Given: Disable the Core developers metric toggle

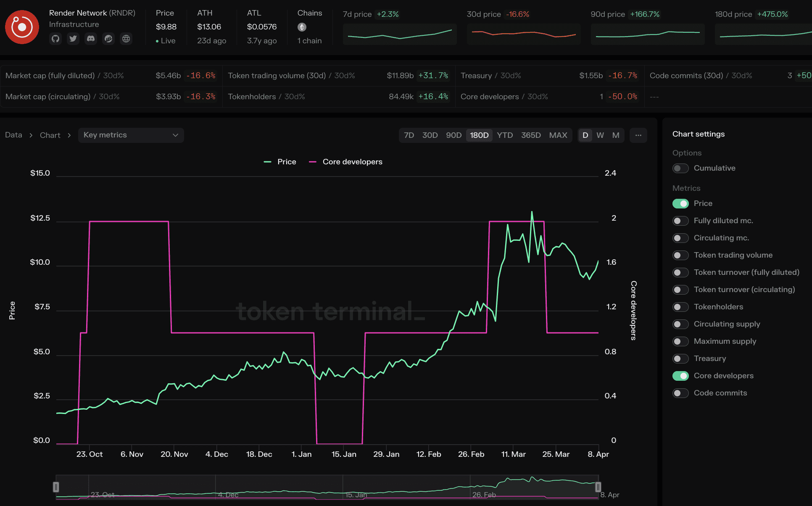Looking at the screenshot, I should [680, 376].
